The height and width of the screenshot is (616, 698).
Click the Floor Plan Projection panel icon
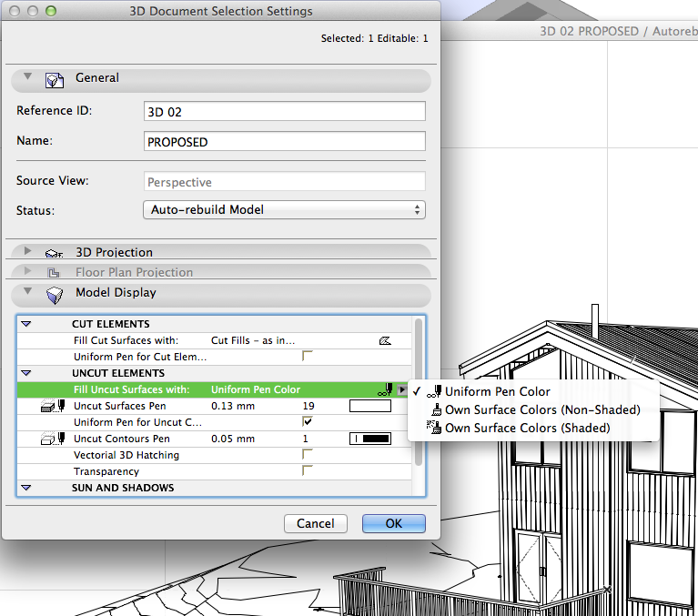pos(54,272)
